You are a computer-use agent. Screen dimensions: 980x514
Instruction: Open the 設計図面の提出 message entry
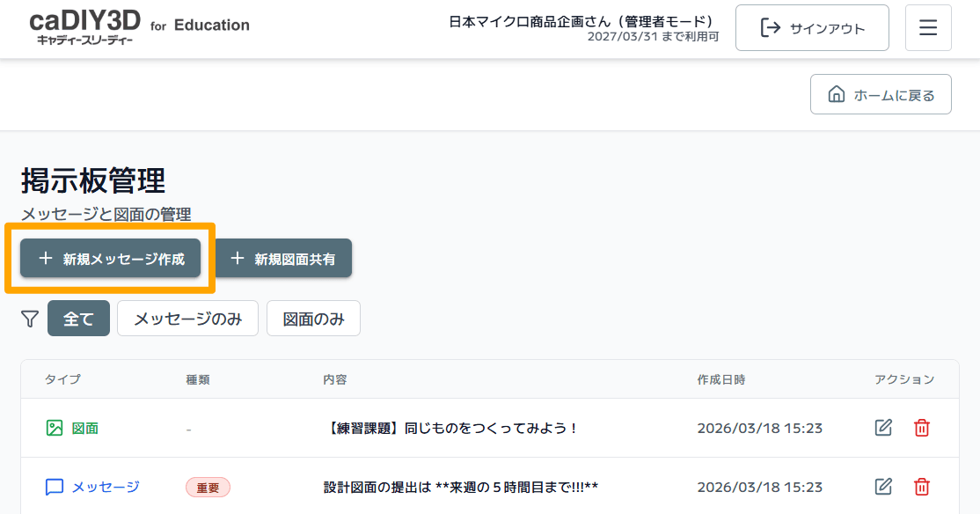[x=461, y=487]
